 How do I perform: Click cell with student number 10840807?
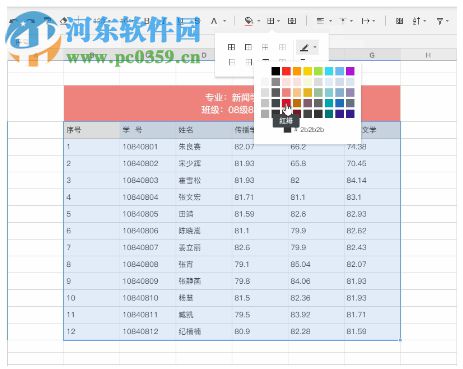[x=147, y=247]
